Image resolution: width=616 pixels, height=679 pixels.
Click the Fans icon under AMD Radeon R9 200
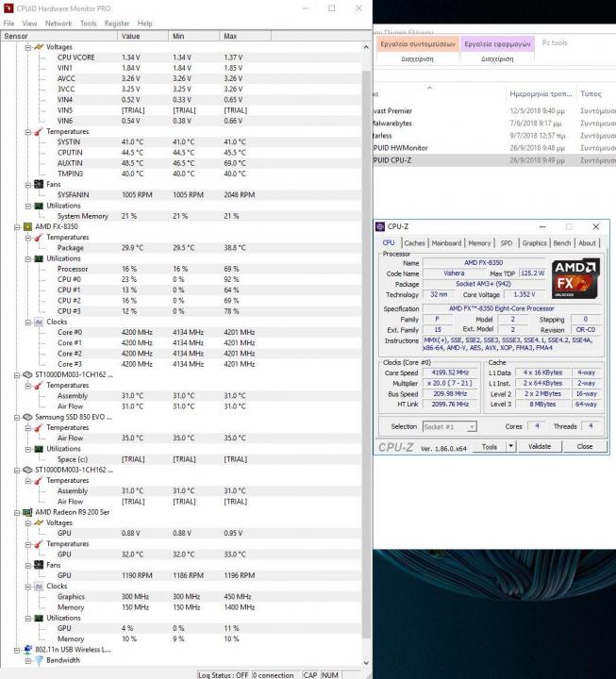point(39,565)
